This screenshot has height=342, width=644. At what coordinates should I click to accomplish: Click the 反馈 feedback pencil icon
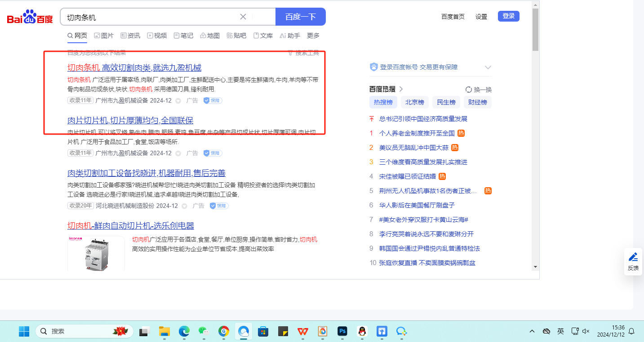pos(633,257)
